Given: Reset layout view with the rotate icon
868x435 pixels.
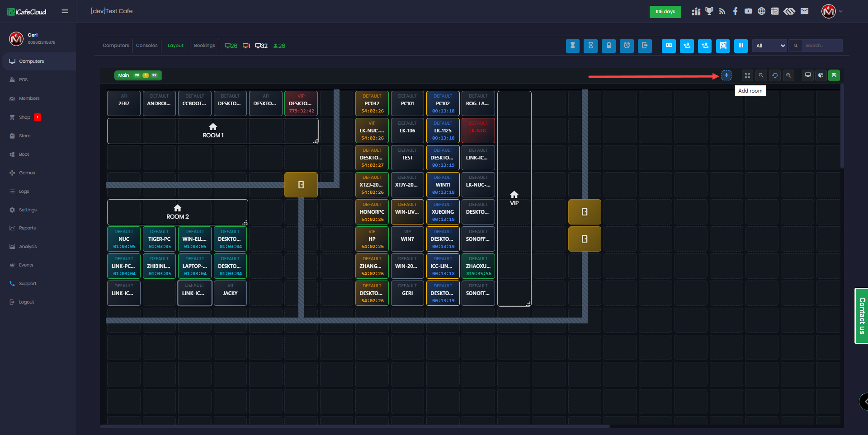Looking at the screenshot, I should [x=775, y=75].
